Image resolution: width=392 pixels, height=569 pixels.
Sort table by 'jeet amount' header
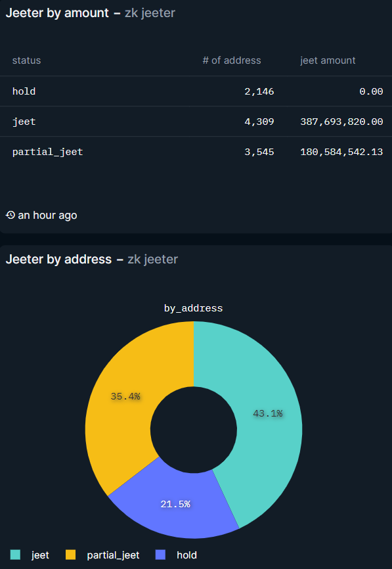pyautogui.click(x=328, y=60)
